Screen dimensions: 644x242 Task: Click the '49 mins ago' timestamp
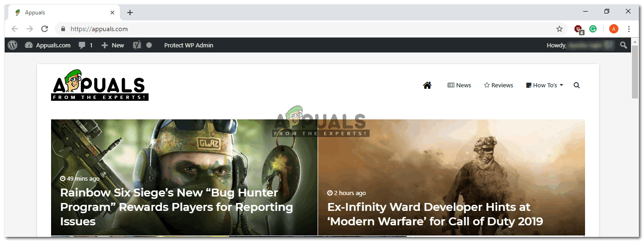tap(79, 178)
